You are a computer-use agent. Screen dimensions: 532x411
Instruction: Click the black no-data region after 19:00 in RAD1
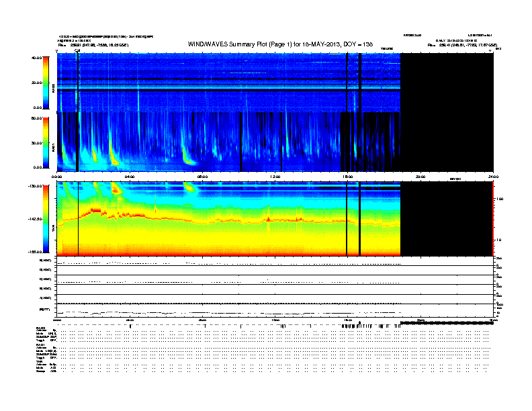click(447, 142)
